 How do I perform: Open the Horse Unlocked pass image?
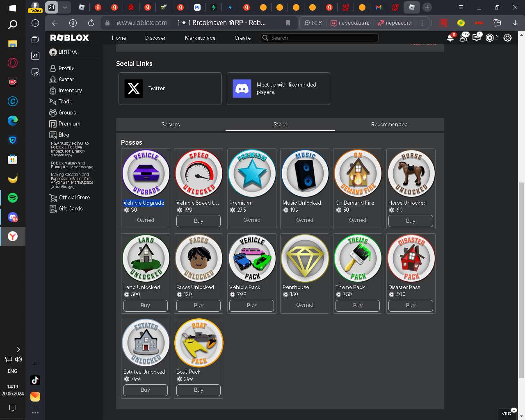(411, 173)
